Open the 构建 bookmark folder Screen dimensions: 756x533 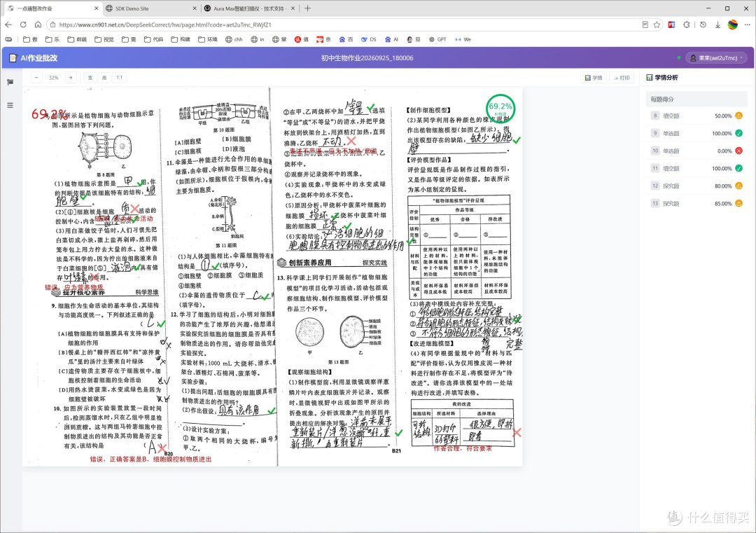pos(181,39)
